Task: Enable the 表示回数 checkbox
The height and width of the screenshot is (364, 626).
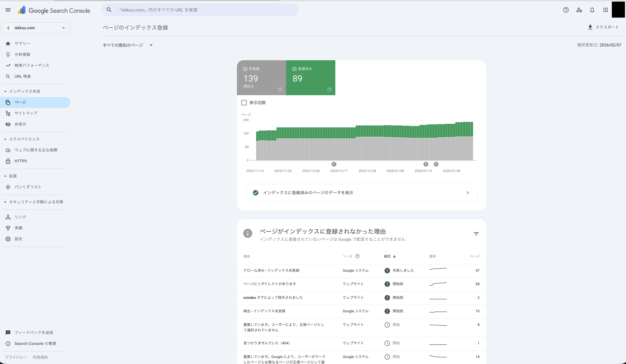Action: [x=244, y=102]
